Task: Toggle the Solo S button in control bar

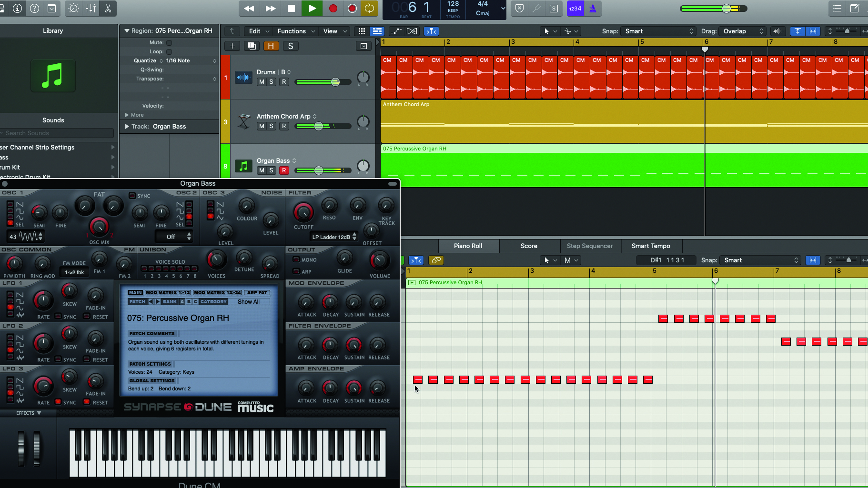Action: click(x=554, y=9)
